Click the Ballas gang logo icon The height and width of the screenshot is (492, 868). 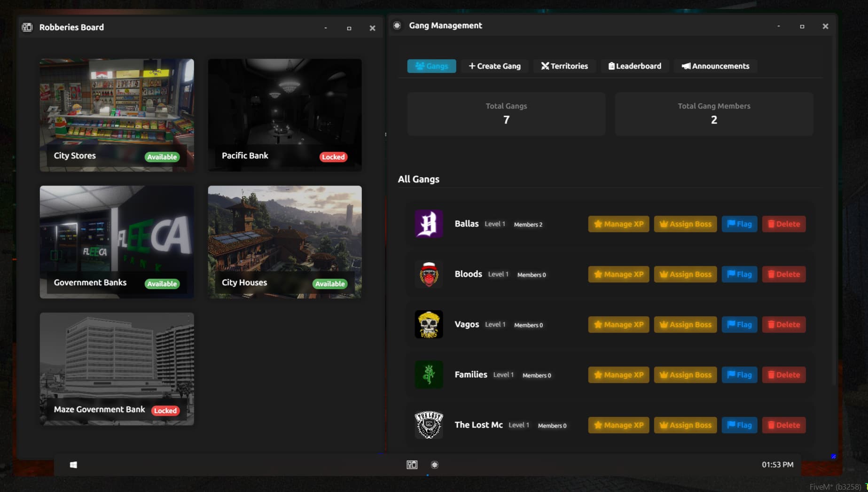[429, 224]
